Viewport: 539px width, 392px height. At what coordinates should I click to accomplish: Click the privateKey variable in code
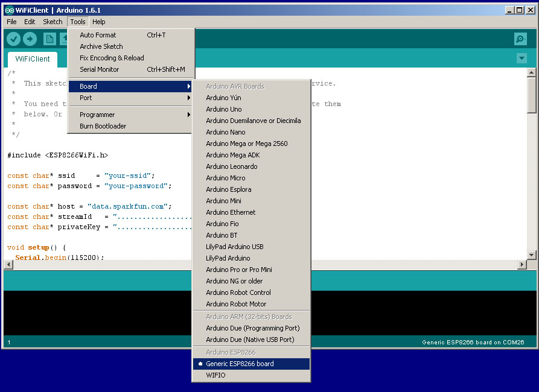78,227
